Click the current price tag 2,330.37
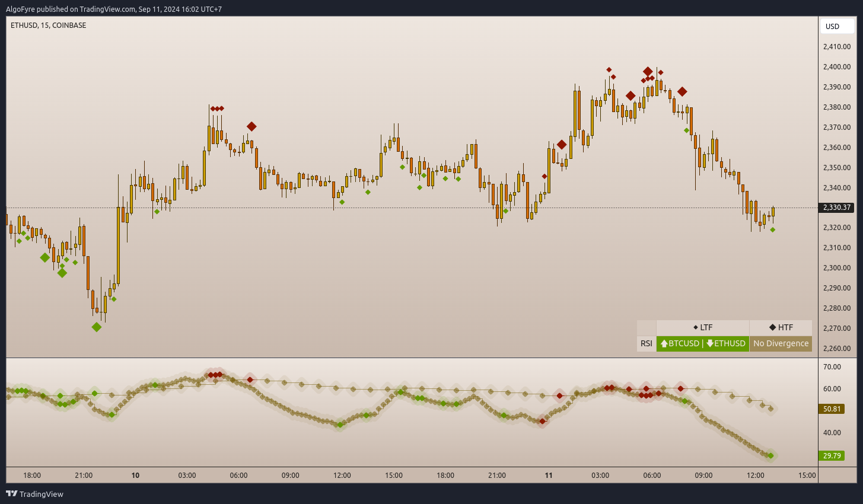 836,208
